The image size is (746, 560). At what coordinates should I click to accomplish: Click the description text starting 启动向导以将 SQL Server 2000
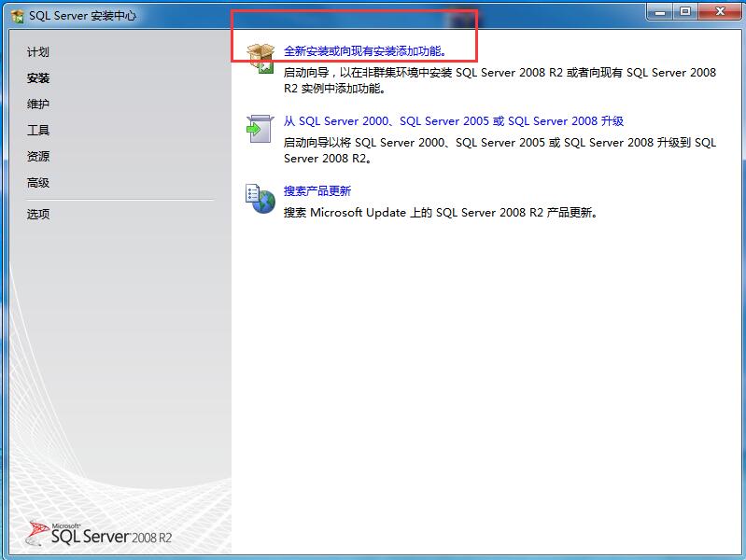tap(500, 150)
